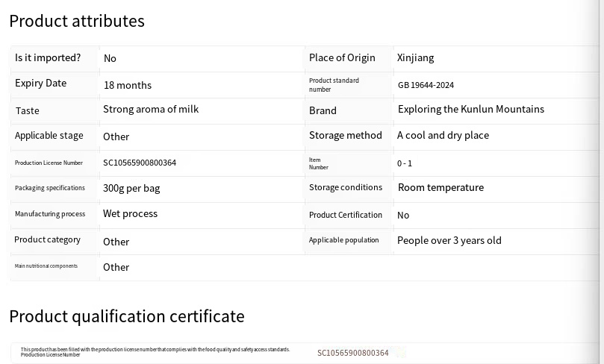Select "Strong aroma of milk" taste value
Screen dimensions: 604x364
(x=151, y=110)
